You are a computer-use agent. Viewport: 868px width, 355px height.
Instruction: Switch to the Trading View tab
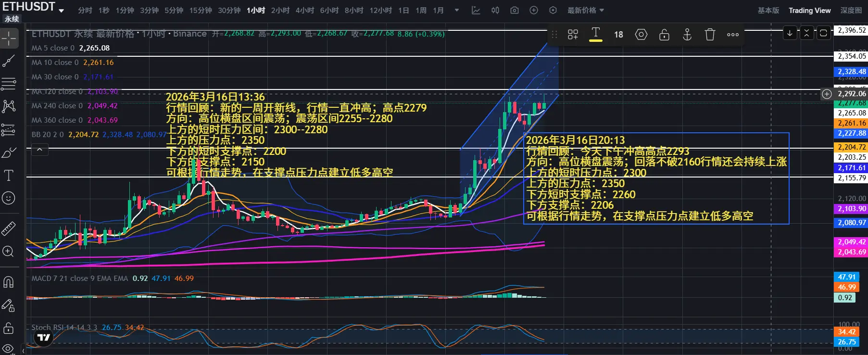click(809, 10)
